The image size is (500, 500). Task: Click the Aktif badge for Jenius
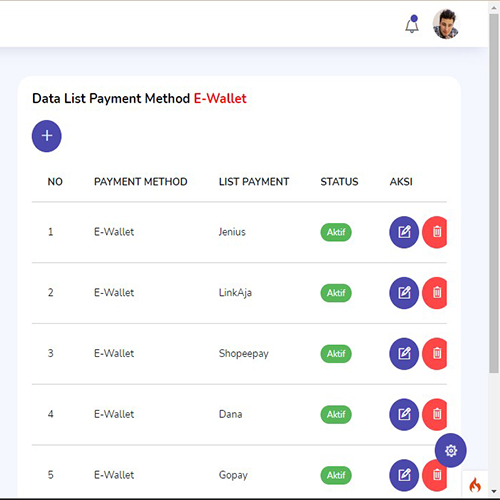(336, 232)
